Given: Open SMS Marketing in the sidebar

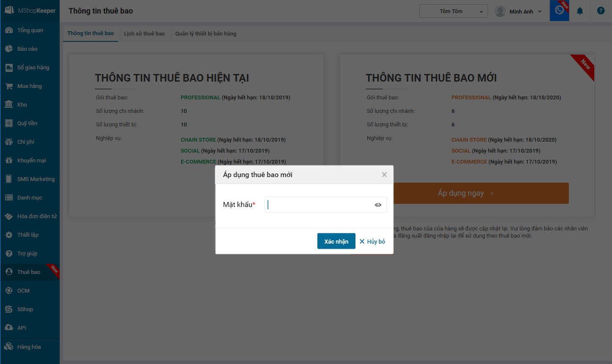Looking at the screenshot, I should coord(36,179).
